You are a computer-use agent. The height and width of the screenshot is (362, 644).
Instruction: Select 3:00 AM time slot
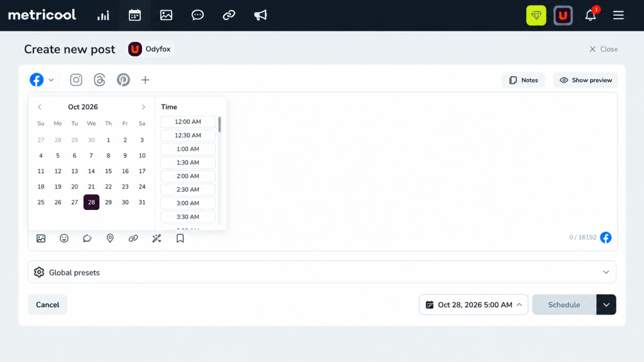[187, 203]
